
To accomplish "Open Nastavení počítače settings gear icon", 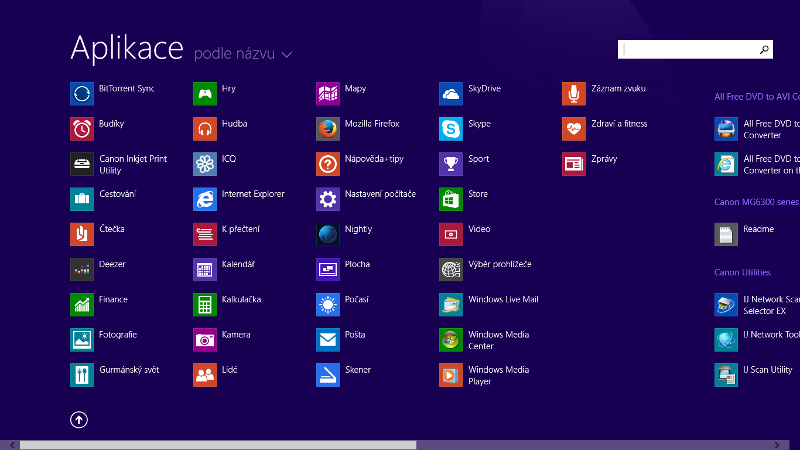I will [327, 199].
